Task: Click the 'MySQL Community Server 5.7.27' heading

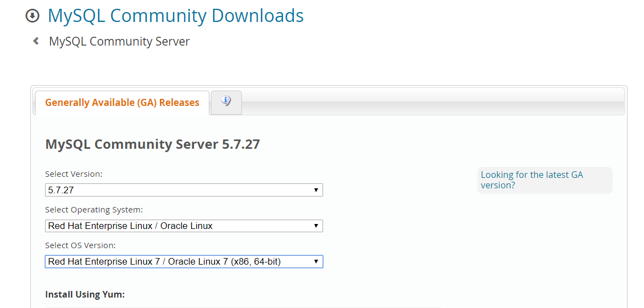Action: coord(152,144)
